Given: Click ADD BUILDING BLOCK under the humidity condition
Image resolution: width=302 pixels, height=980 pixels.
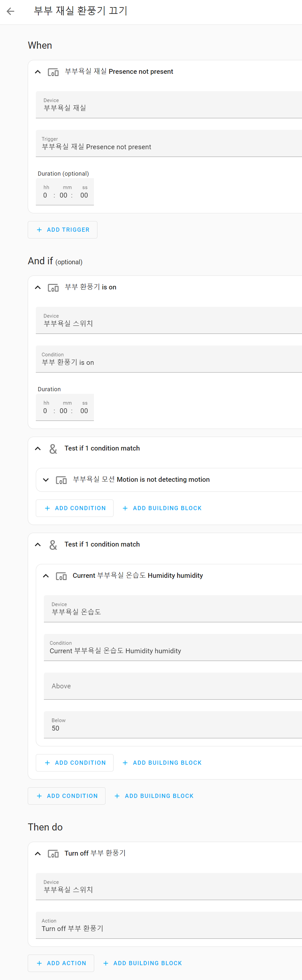Looking at the screenshot, I should pyautogui.click(x=162, y=763).
